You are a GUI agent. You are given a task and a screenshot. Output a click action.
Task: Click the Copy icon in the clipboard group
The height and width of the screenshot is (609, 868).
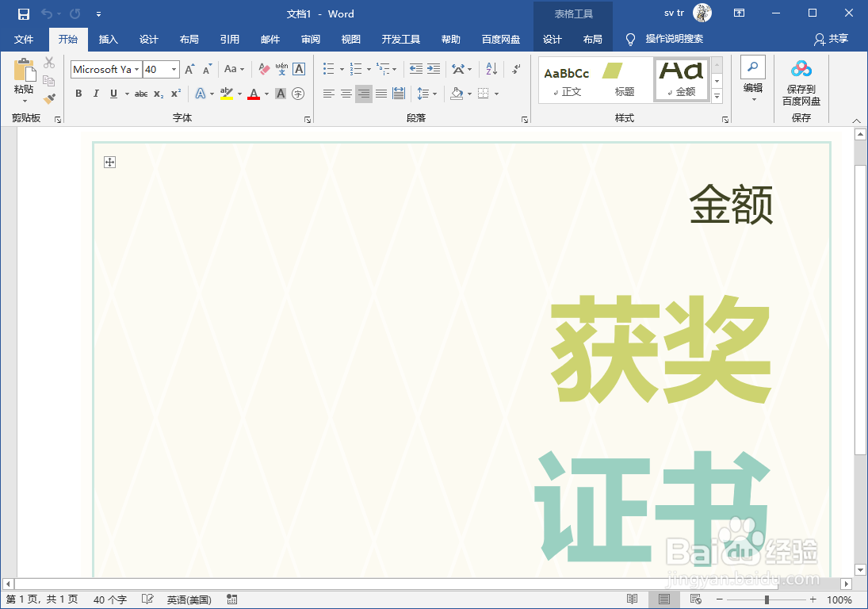click(x=49, y=81)
